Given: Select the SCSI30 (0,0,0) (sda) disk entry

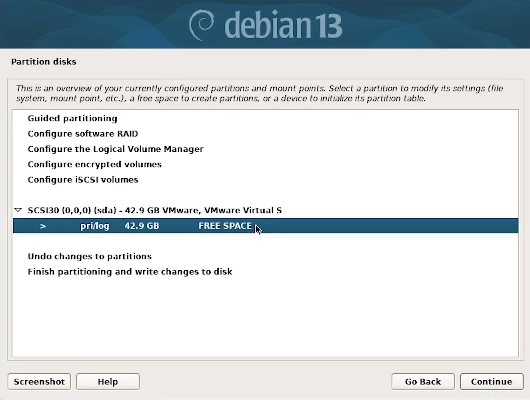Looking at the screenshot, I should (x=154, y=210).
